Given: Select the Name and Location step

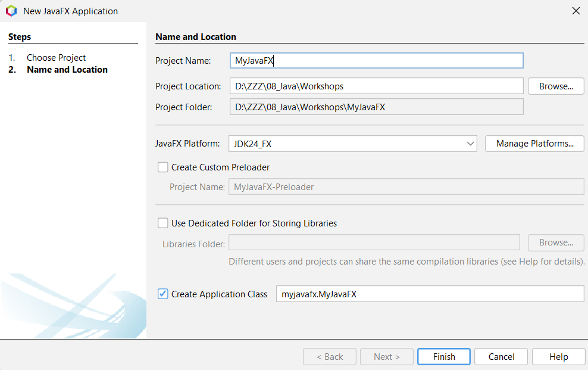Looking at the screenshot, I should coord(67,70).
